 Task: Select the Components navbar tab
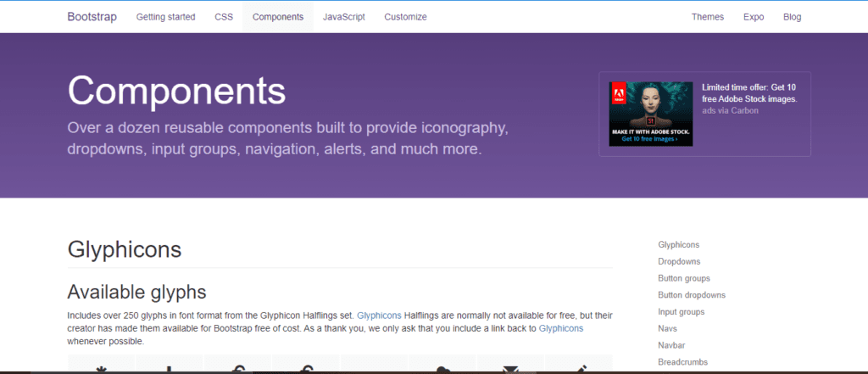tap(278, 17)
